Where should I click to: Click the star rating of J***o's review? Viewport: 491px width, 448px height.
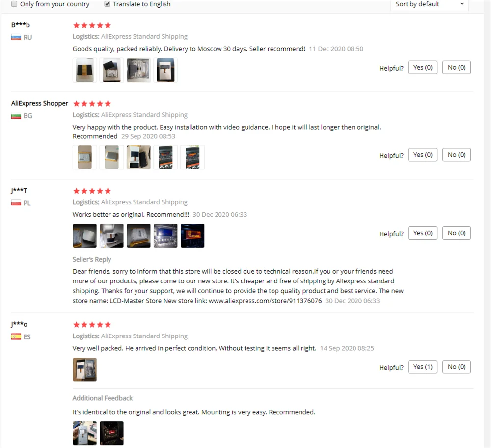click(x=92, y=325)
